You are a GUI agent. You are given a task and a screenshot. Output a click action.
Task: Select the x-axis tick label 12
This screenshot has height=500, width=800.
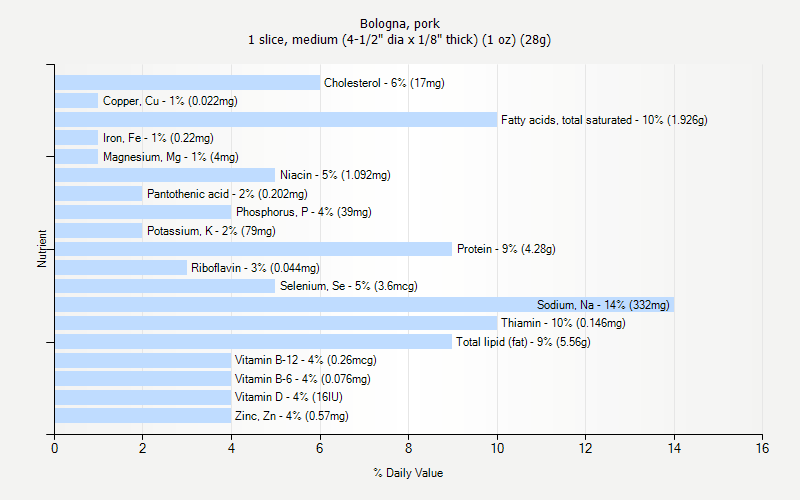pyautogui.click(x=585, y=448)
